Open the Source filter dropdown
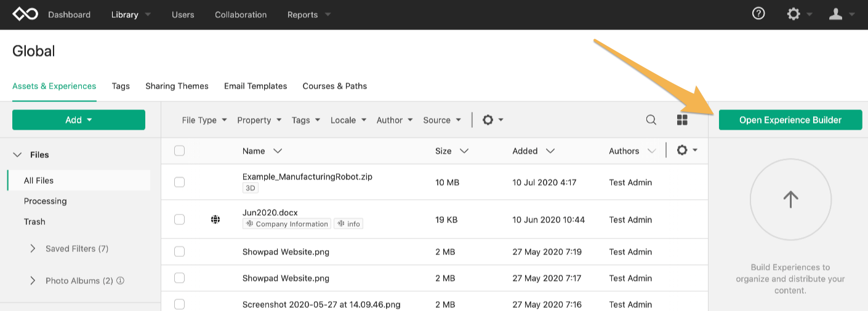The height and width of the screenshot is (311, 868). 442,120
